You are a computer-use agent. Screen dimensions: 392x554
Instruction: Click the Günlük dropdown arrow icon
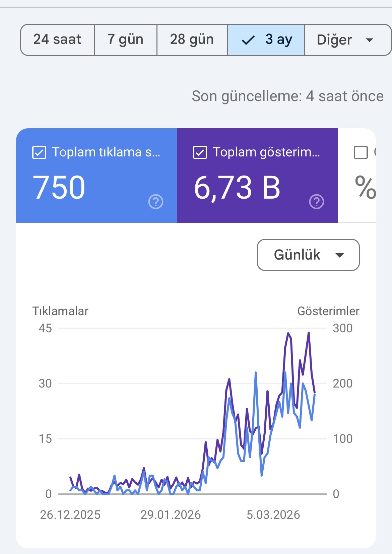340,255
